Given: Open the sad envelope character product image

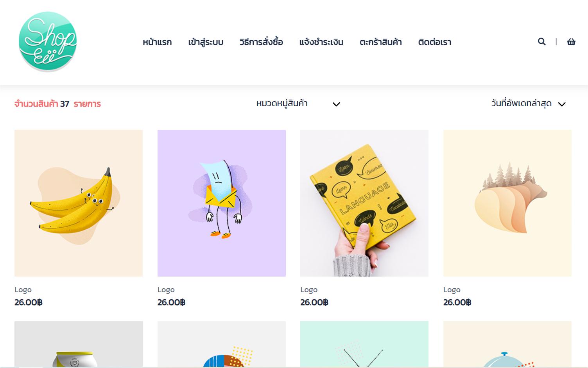Looking at the screenshot, I should coord(222,203).
